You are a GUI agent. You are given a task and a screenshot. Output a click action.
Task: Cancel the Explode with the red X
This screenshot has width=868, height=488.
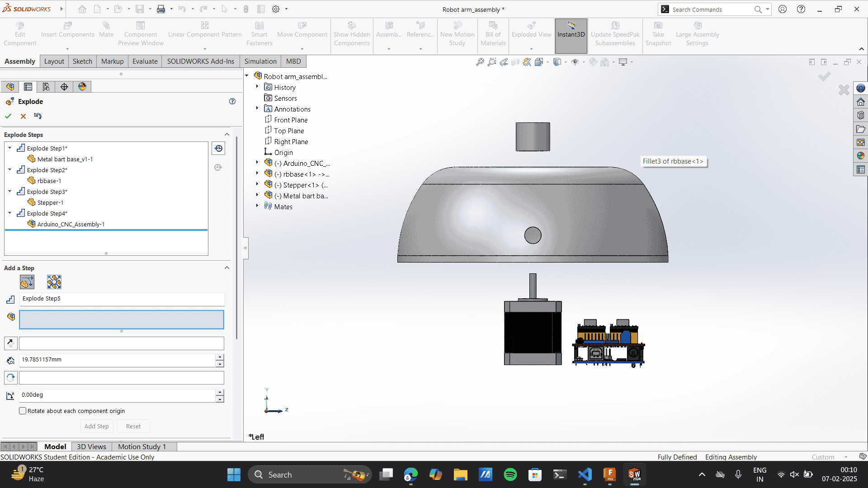coord(23,116)
